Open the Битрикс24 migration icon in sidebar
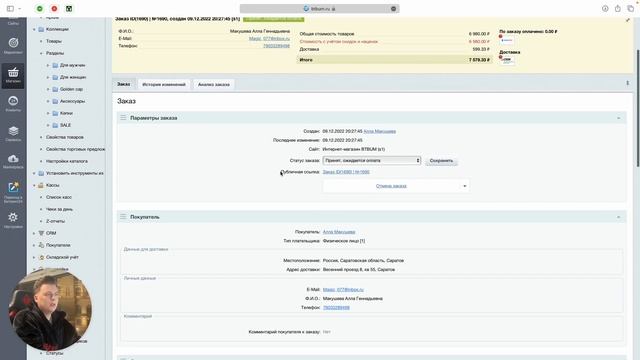The width and height of the screenshot is (640, 360). (13, 192)
